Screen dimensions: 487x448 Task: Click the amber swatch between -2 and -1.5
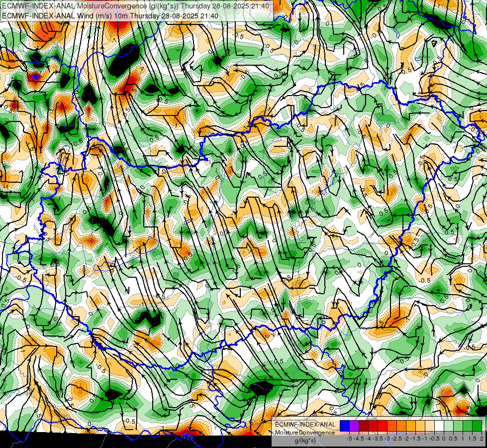(x=410, y=426)
